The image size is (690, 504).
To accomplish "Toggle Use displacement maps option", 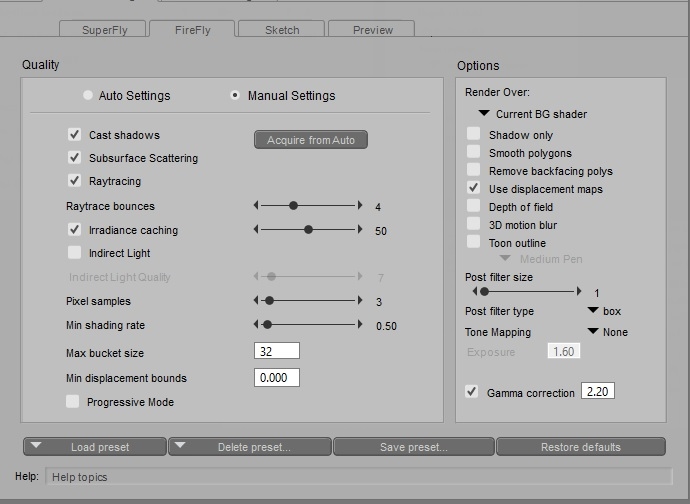I will point(474,188).
